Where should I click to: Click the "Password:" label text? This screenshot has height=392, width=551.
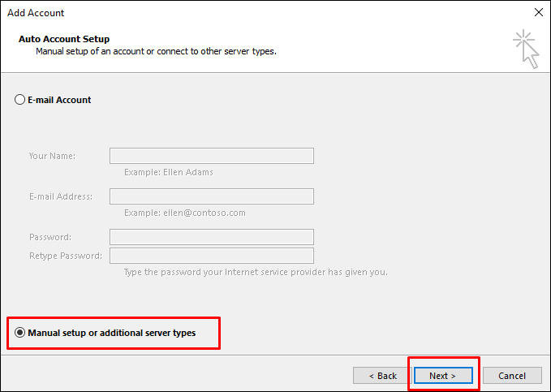(50, 237)
